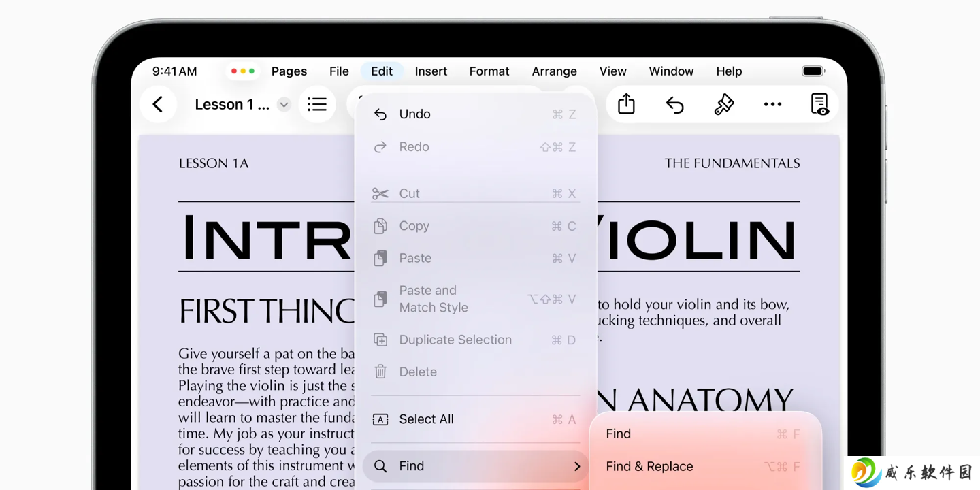Go back using the back chevron button

click(158, 104)
